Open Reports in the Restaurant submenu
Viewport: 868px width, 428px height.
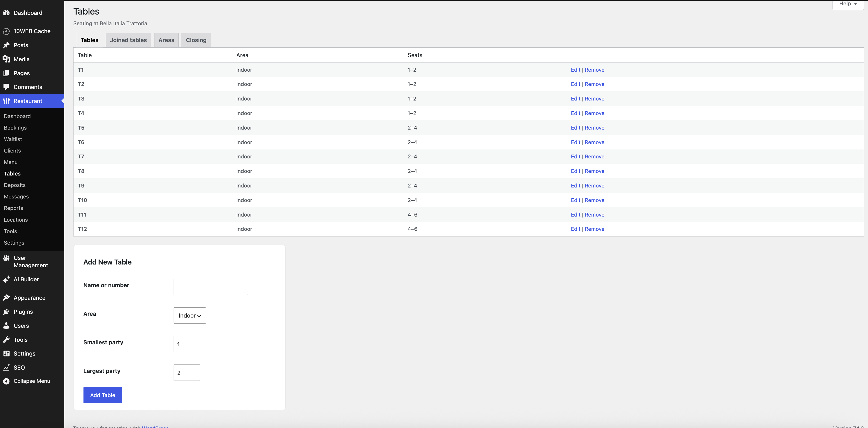tap(14, 208)
